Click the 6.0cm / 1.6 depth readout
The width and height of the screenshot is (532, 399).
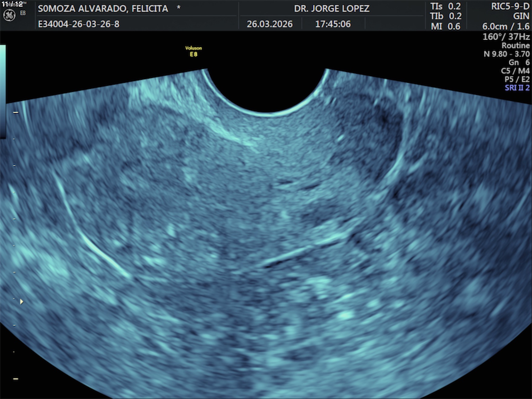coord(506,26)
